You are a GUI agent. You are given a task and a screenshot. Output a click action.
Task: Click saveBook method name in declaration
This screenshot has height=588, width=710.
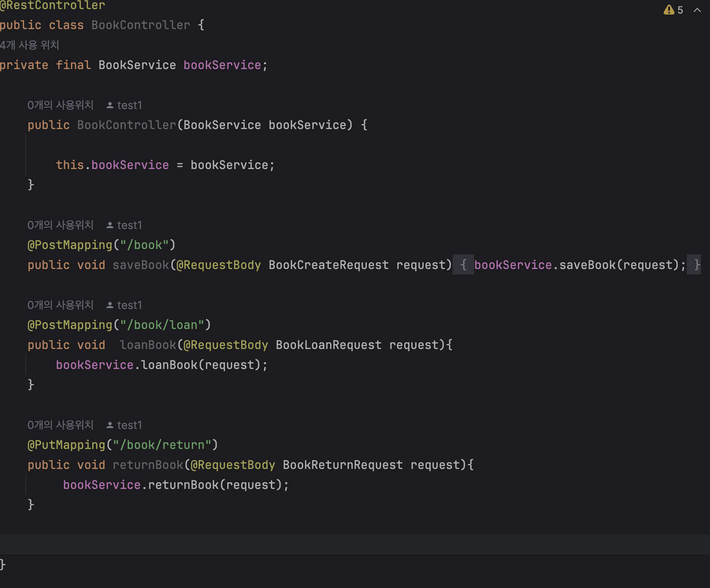[141, 265]
